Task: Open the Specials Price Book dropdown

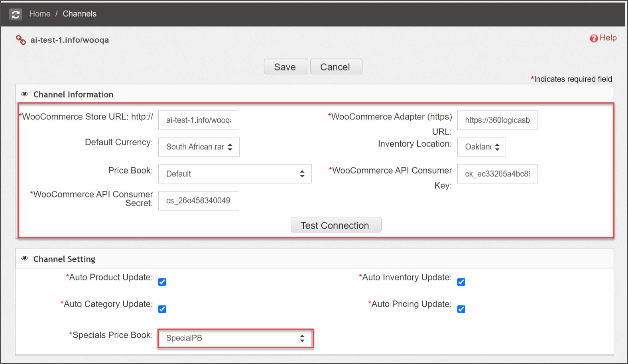Action: click(235, 338)
